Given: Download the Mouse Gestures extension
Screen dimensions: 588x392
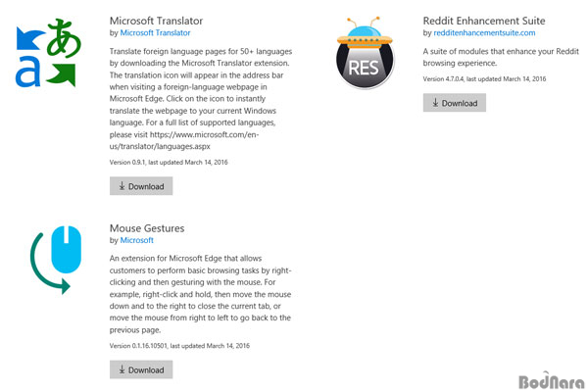Looking at the screenshot, I should point(141,369).
